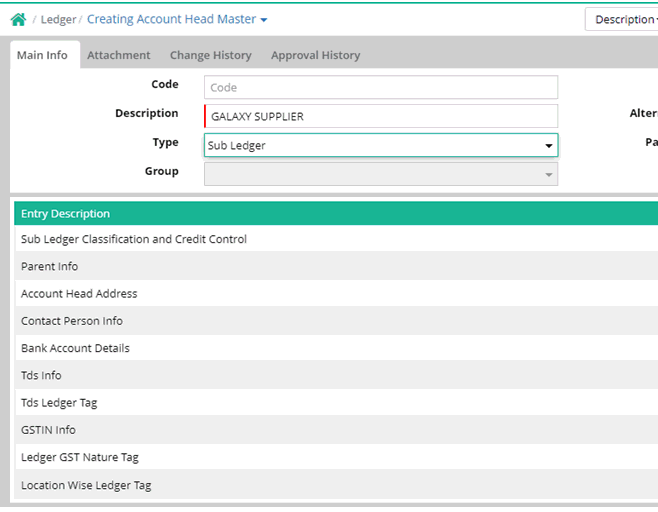658x512 pixels.
Task: Select the Tds Info row
Action: coord(41,375)
